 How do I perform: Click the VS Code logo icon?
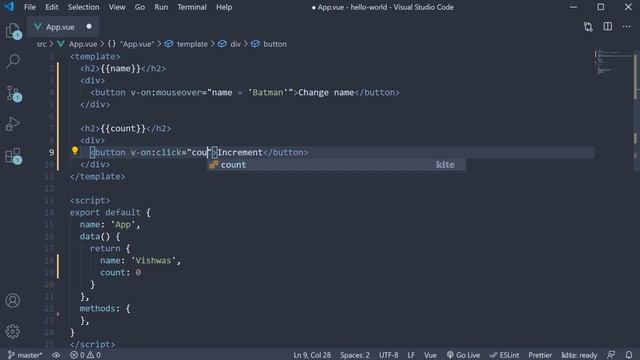pos(9,7)
